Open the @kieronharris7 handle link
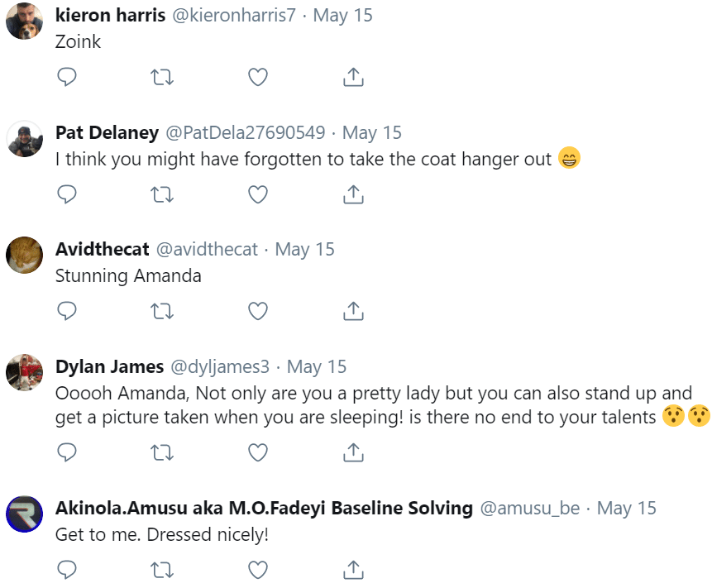 pyautogui.click(x=234, y=16)
